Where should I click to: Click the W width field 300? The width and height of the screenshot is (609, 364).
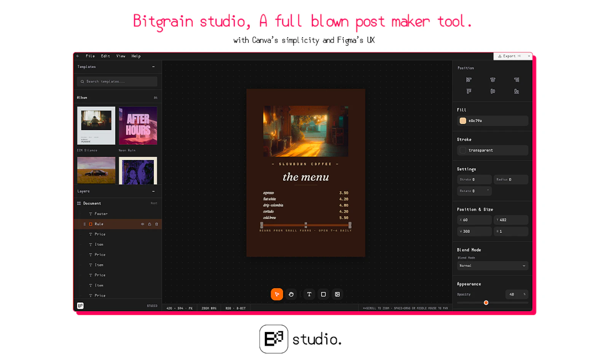tap(474, 231)
